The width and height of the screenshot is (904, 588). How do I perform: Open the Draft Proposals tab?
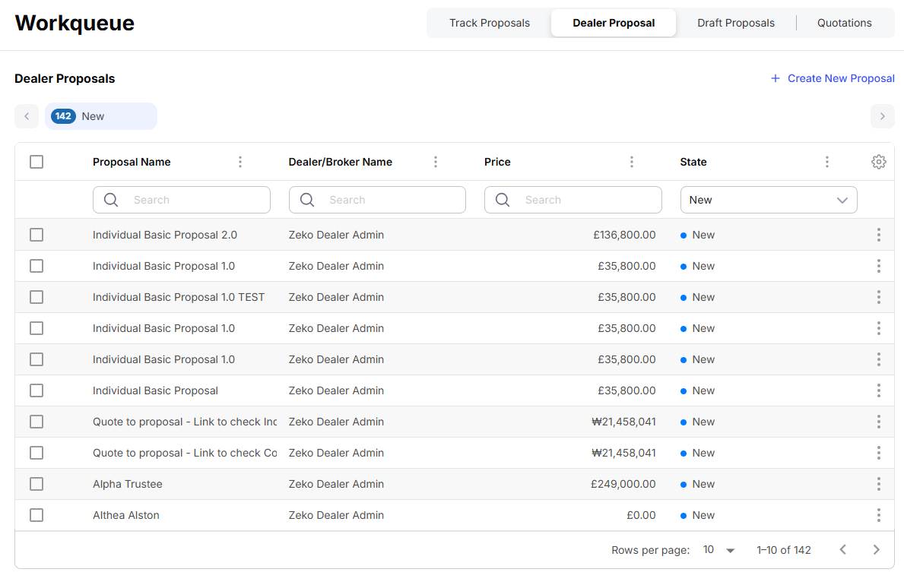(736, 23)
